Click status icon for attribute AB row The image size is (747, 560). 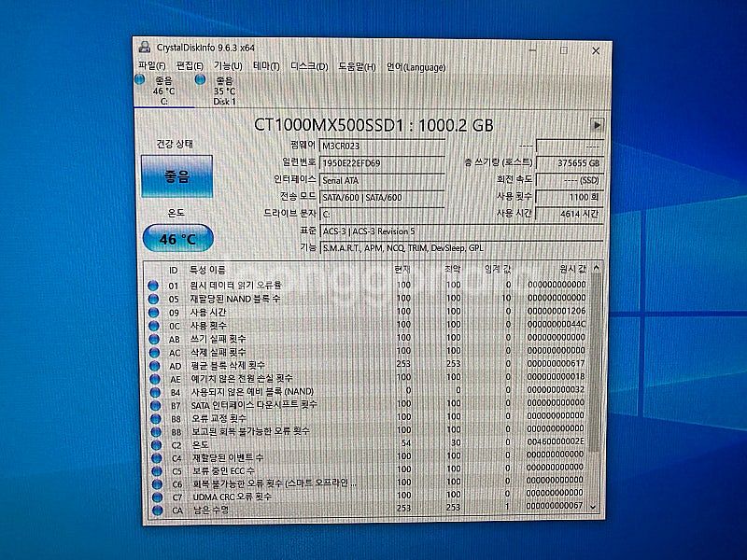point(154,339)
